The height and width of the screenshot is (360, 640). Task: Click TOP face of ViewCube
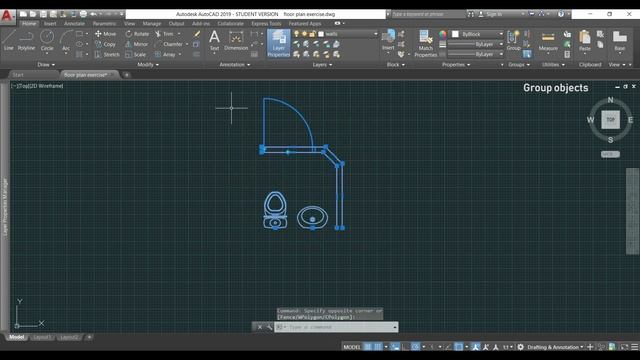click(x=610, y=120)
